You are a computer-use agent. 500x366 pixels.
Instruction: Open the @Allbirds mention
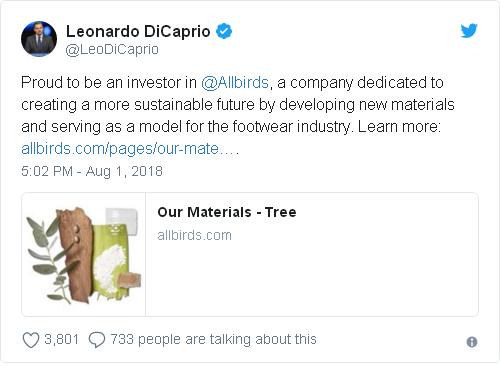235,83
